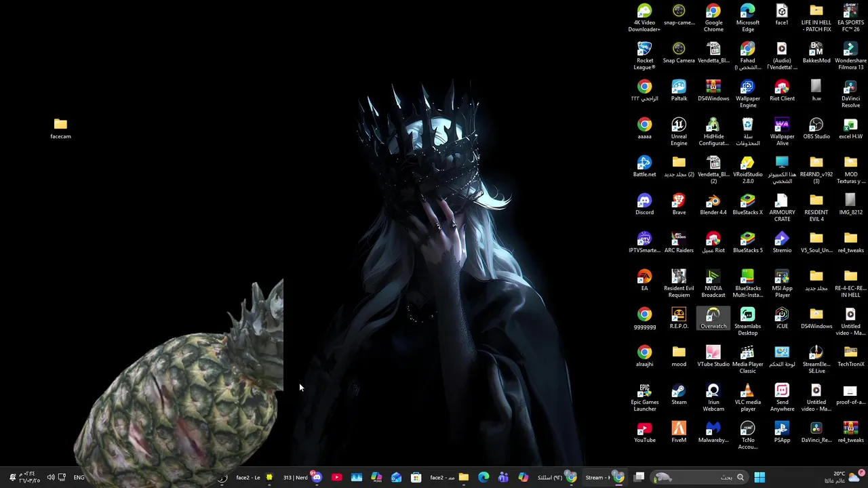This screenshot has width=868, height=488.
Task: Open the Epic Games Launcher shortcut
Action: tap(644, 397)
